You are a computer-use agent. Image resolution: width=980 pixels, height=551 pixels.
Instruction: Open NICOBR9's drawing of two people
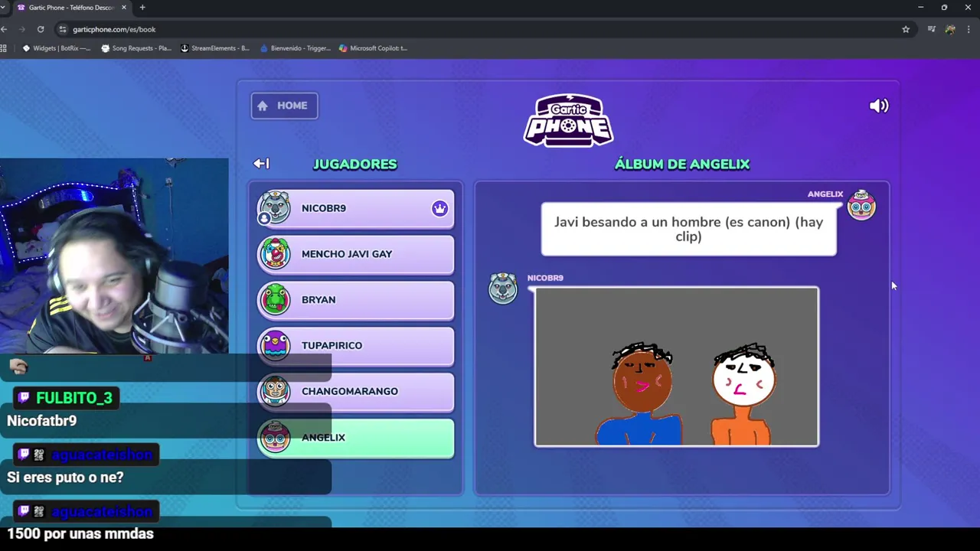677,367
